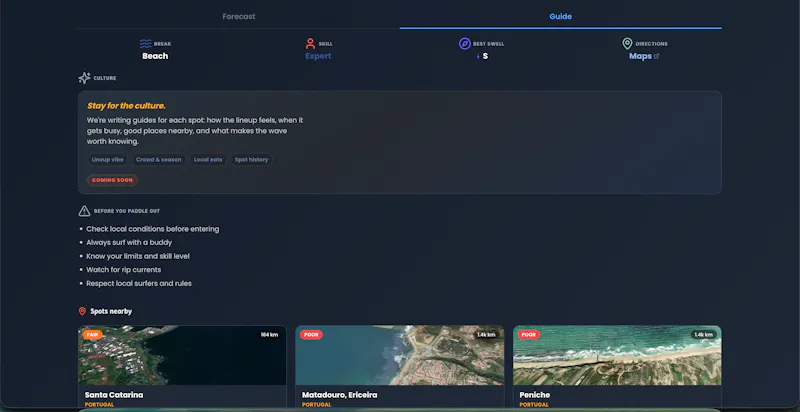Click the Culture sparkle icon
Screen dimensions: 800x412
84,78
